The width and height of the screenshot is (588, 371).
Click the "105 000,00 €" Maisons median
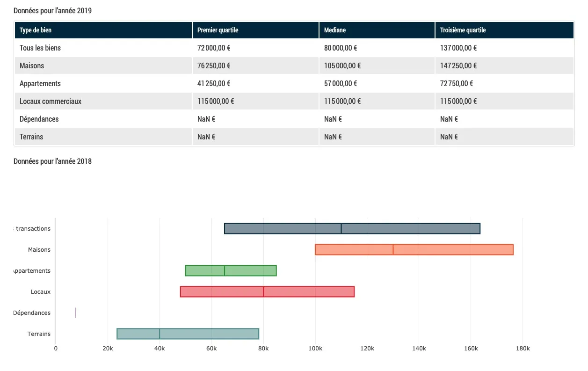[342, 65]
